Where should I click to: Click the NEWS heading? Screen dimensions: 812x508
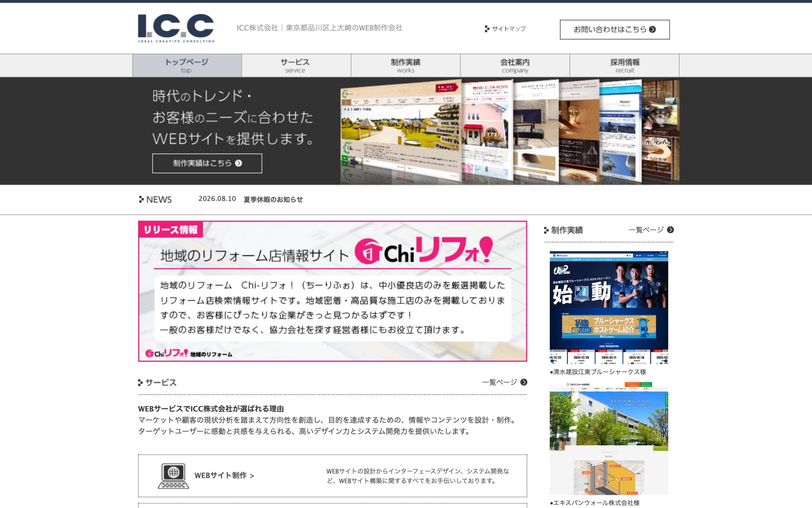click(x=155, y=200)
